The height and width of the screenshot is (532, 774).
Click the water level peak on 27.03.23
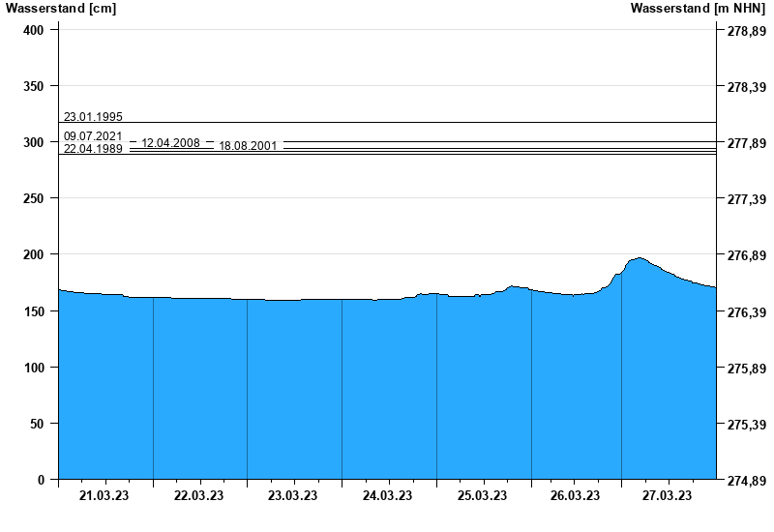(638, 258)
